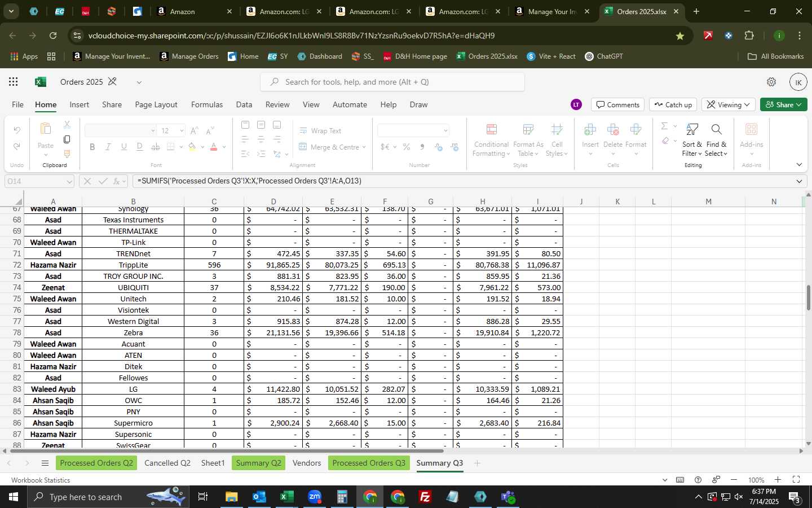The image size is (812, 508).
Task: Open the font name dropdown
Action: (x=153, y=131)
